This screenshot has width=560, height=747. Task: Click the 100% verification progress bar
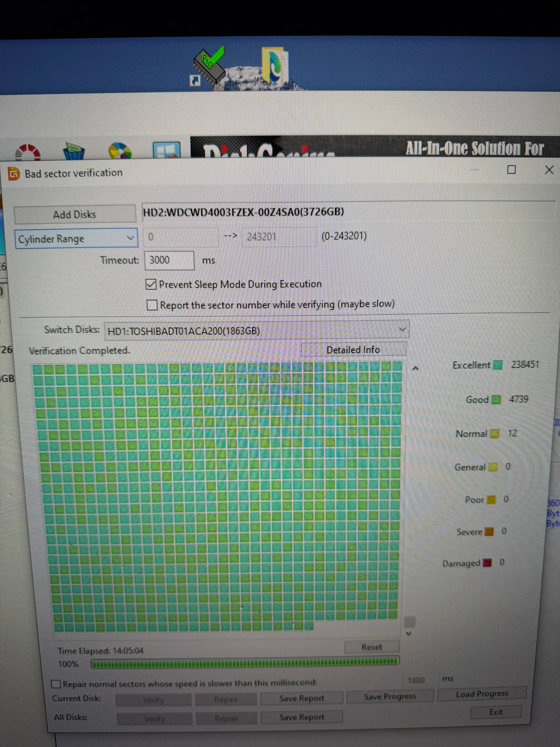pos(245,662)
